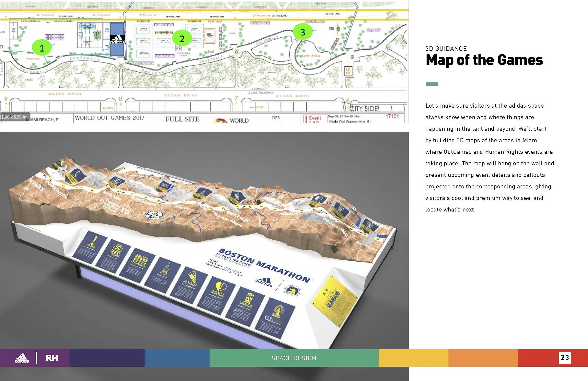Click the adidas logo in the footer bar

(22, 358)
